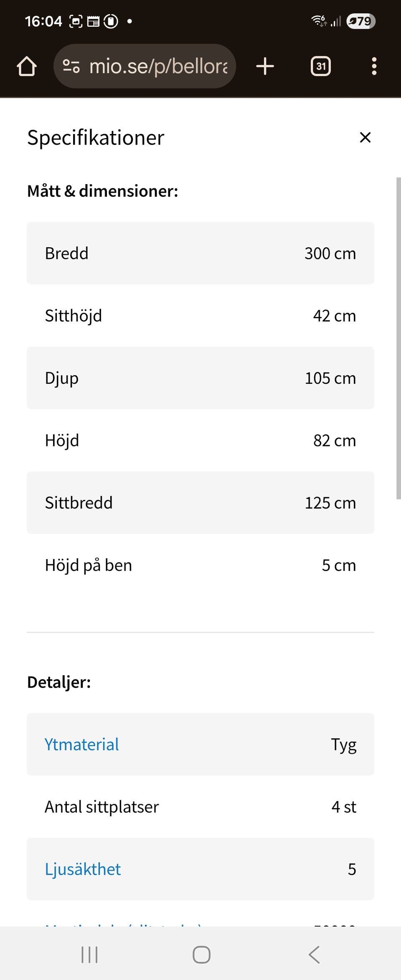Tap the battery indicator in status bar
Viewport: 401px width, 980px height.
click(361, 21)
